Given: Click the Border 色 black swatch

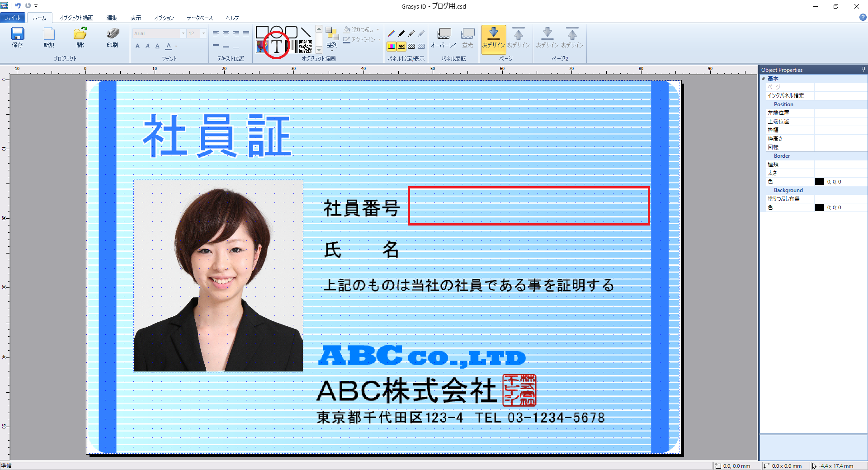Looking at the screenshot, I should [x=820, y=182].
